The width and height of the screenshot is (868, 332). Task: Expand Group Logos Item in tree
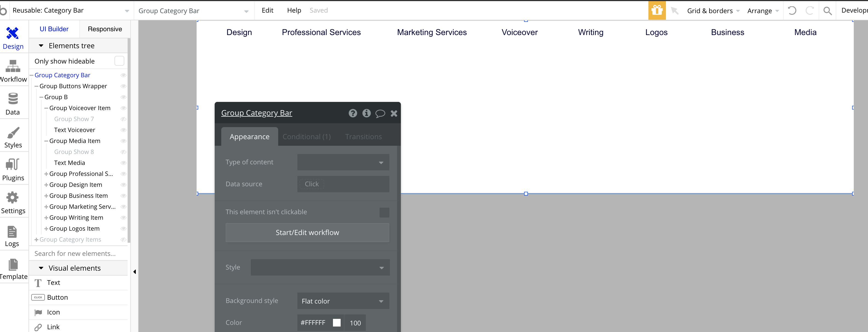[46, 229]
